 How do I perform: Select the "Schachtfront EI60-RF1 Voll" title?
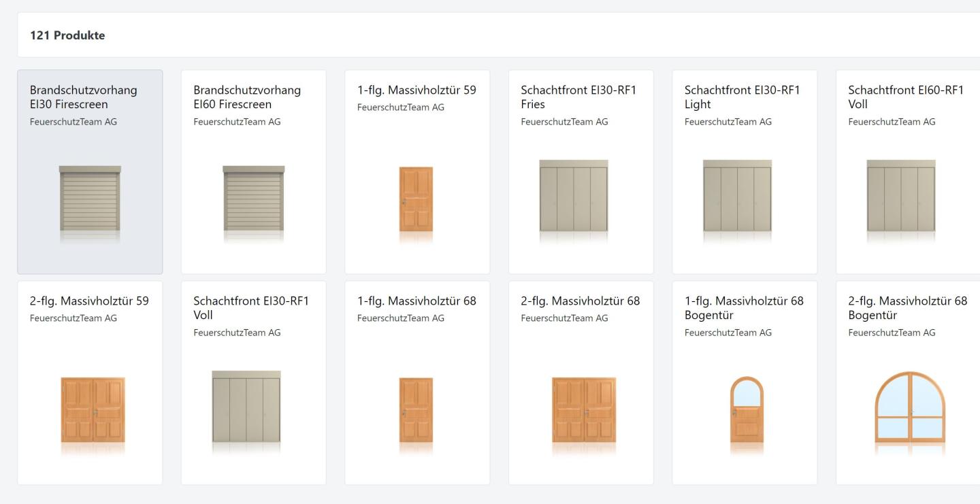(906, 97)
